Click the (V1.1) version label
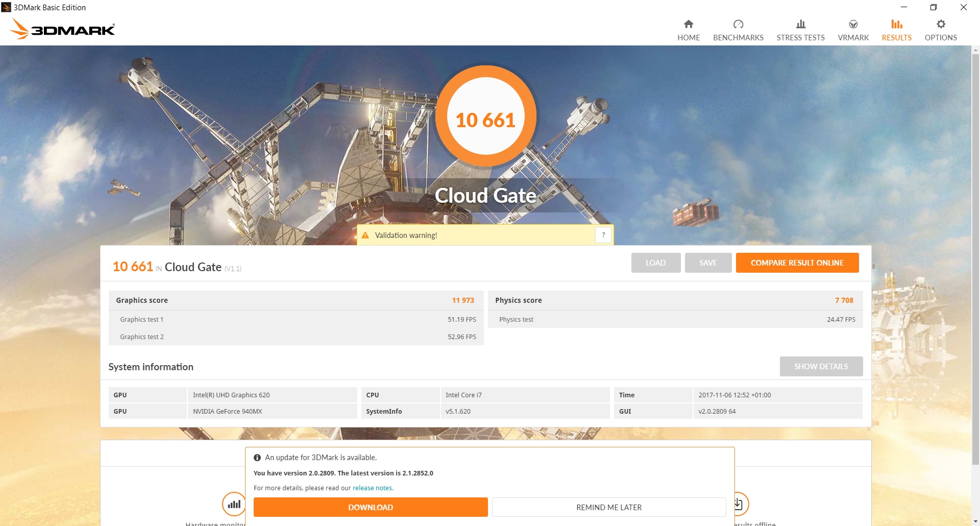This screenshot has width=980, height=526. coord(233,269)
